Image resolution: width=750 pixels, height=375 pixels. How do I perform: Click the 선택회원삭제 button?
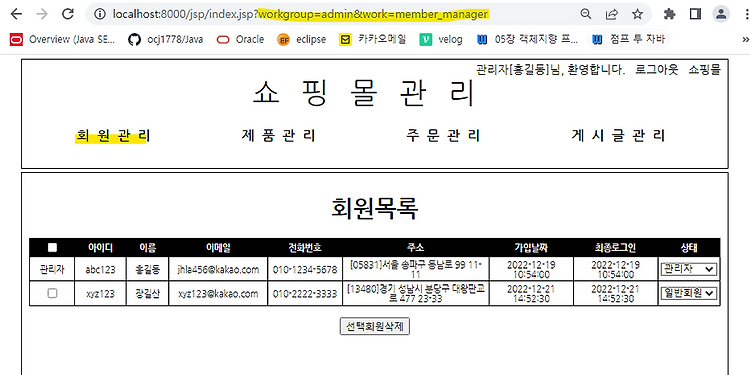tap(375, 327)
